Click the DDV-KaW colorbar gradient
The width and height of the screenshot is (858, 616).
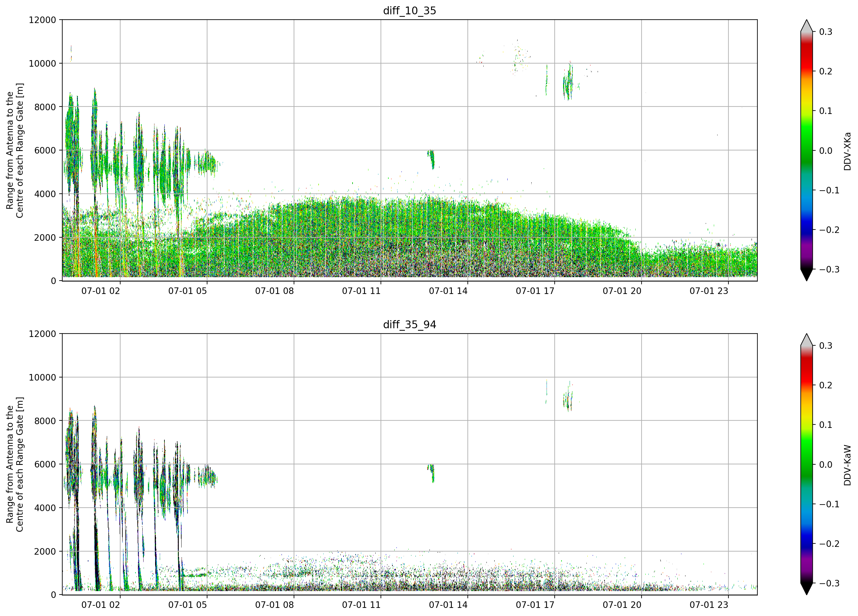[807, 464]
